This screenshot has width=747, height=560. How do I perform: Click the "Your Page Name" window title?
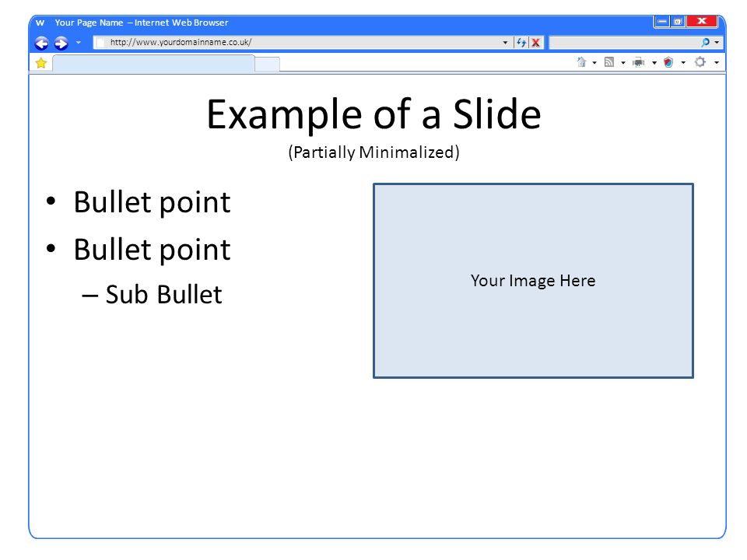(x=89, y=23)
